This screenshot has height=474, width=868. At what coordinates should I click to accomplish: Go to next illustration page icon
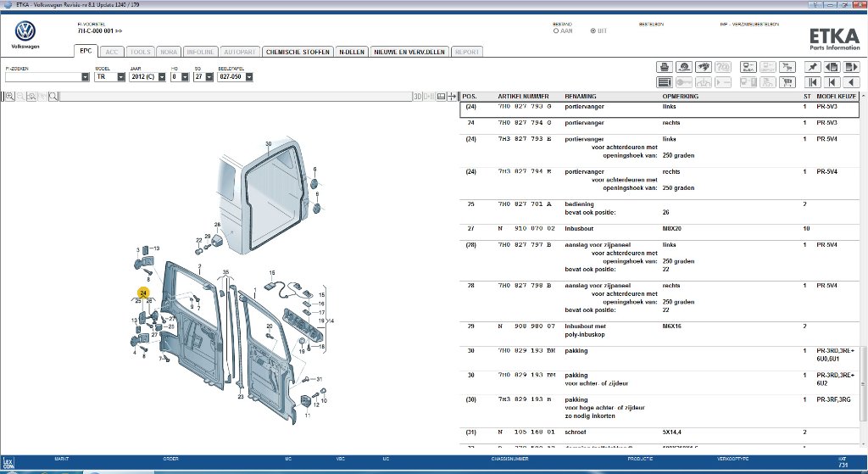851,67
